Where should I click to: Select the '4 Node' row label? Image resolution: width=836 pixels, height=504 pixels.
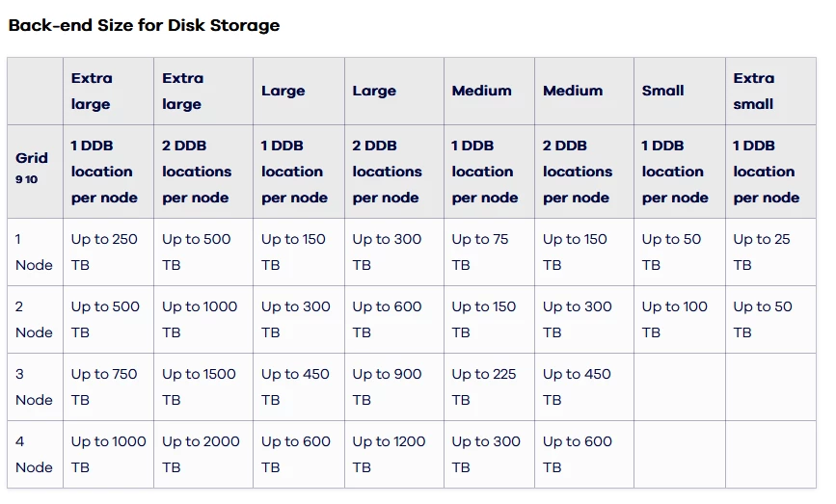tap(35, 455)
